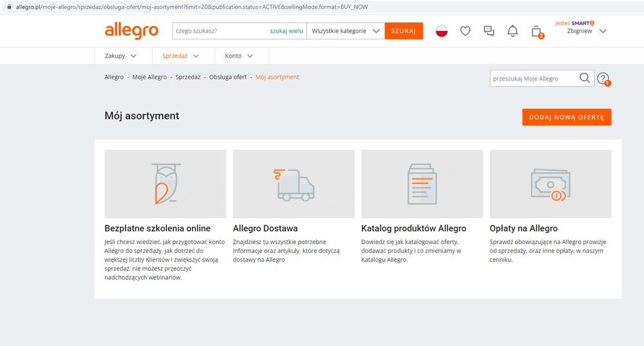Open the Sprzedaż menu

point(181,56)
